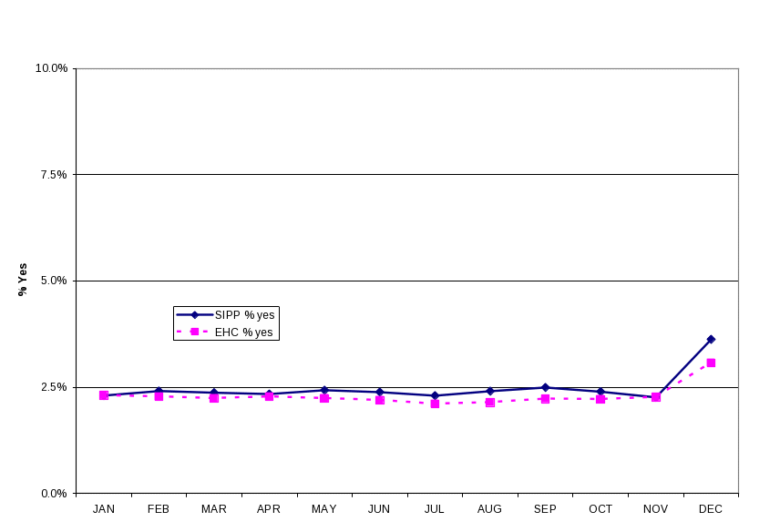Select the SIPP diamond marker for OCT

point(600,392)
